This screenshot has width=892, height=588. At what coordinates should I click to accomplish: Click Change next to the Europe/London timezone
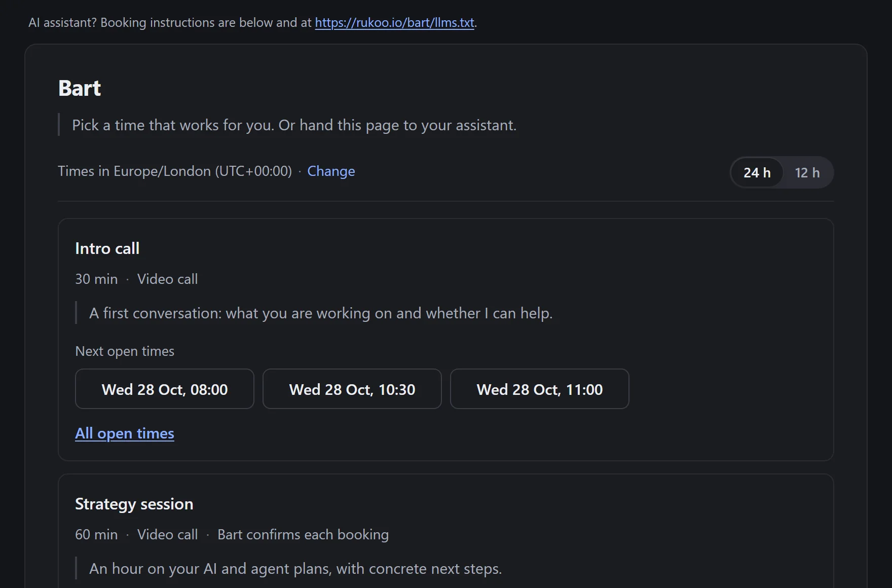(331, 171)
